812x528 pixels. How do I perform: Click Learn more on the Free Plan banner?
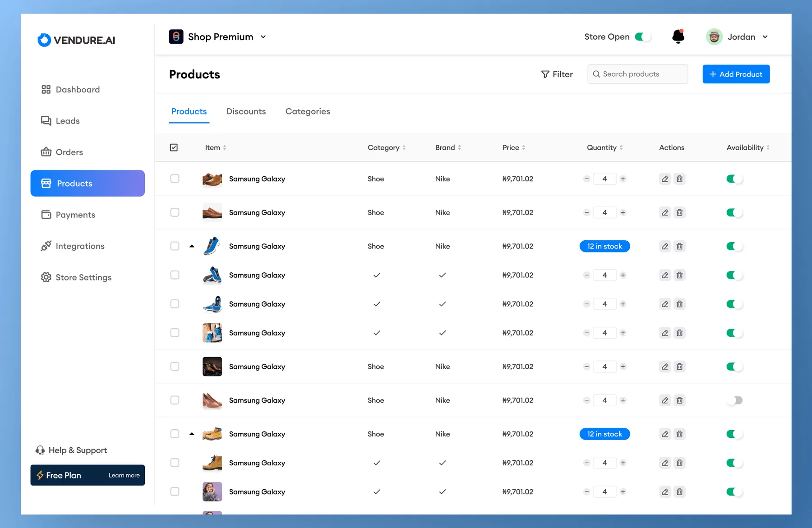click(124, 475)
